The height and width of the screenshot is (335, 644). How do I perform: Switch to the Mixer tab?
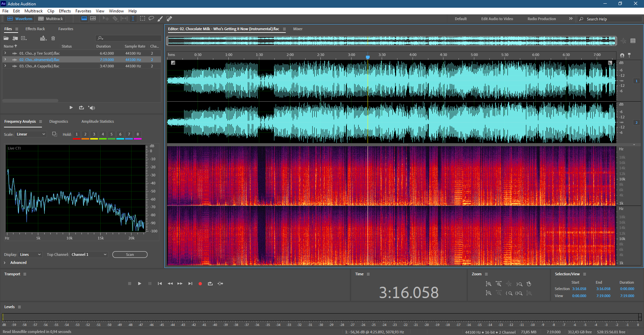[x=298, y=29]
